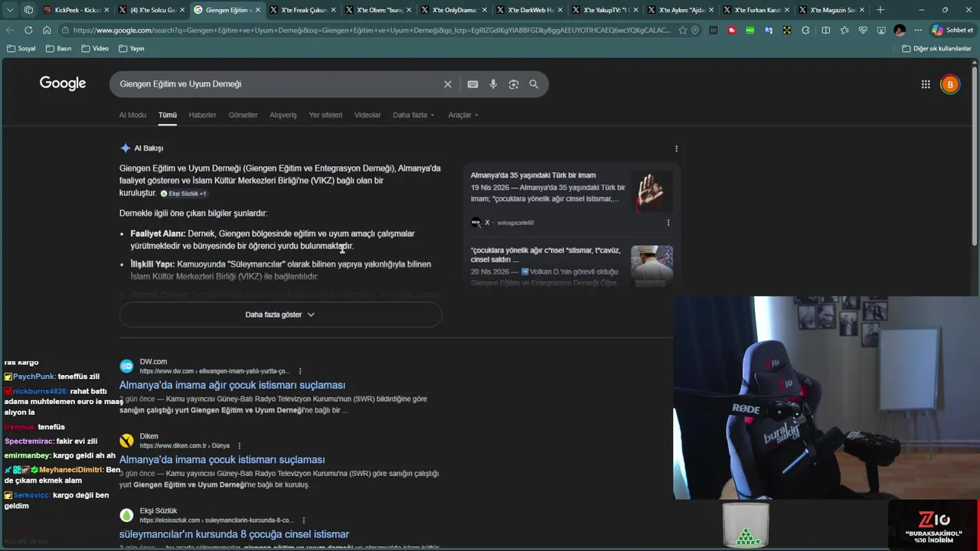Open the DW.com Almanya'da imama ağır çocuk istismarı link
The width and height of the screenshot is (980, 551).
click(x=232, y=385)
